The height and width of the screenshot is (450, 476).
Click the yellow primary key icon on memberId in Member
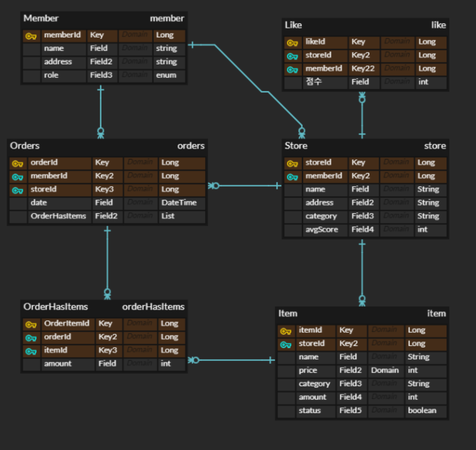point(31,35)
